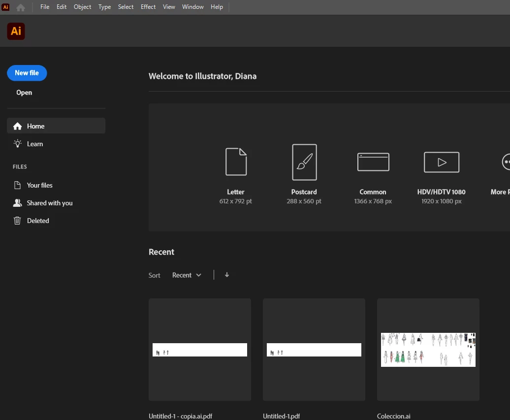Click the Your files document icon
This screenshot has height=420, width=510.
tap(17, 185)
